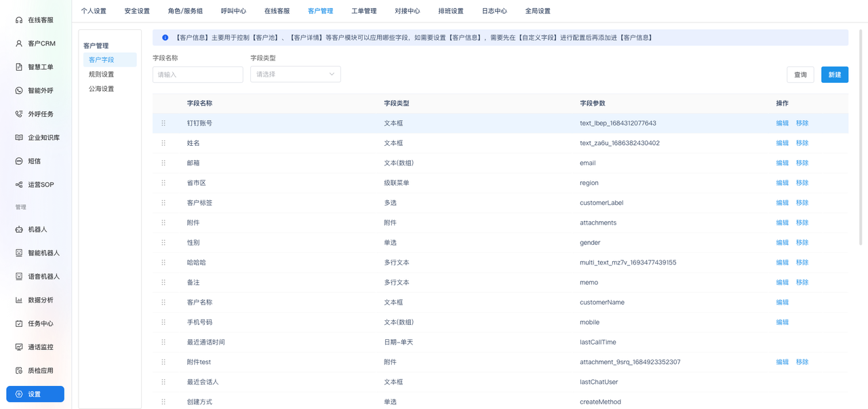Switch to 全局设置 tab
The image size is (868, 409).
538,11
